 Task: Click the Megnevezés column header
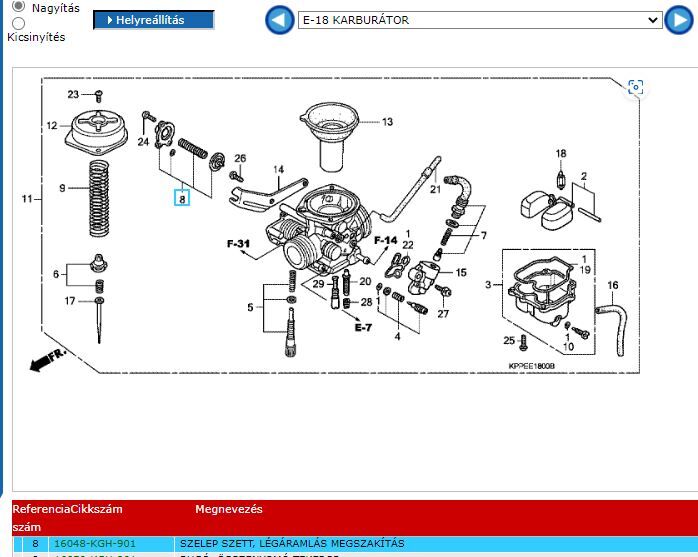tap(229, 509)
